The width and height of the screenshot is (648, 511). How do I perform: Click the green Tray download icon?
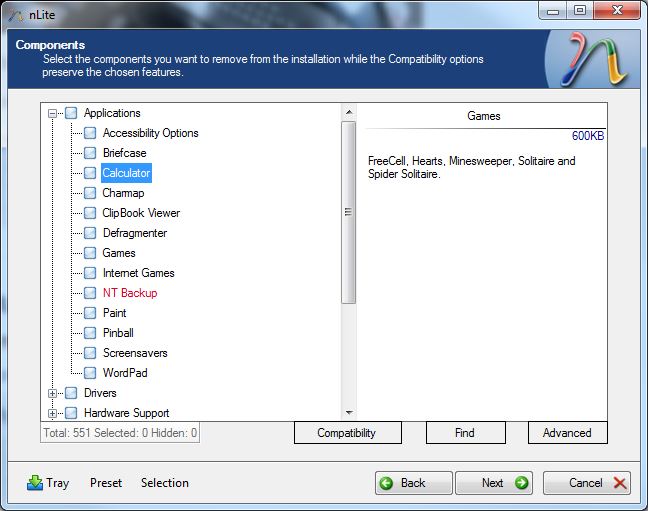click(35, 482)
